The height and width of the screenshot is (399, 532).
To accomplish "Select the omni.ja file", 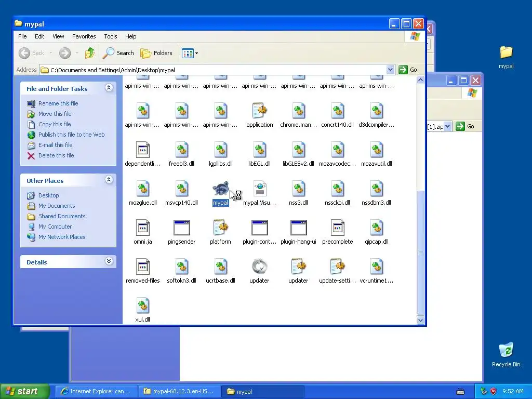I will click(x=142, y=232).
